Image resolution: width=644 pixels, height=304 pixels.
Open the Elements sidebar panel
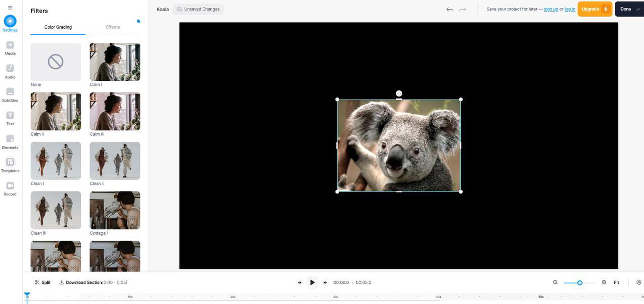pos(10,142)
